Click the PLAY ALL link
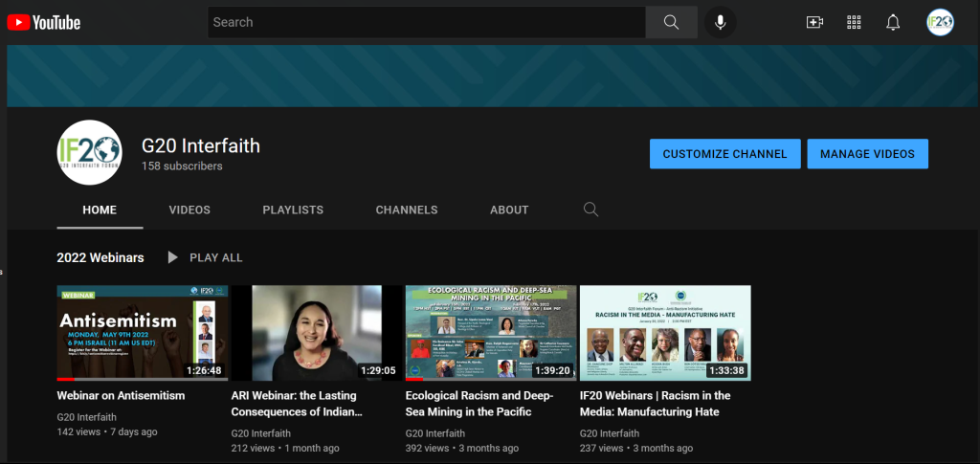 coord(216,257)
